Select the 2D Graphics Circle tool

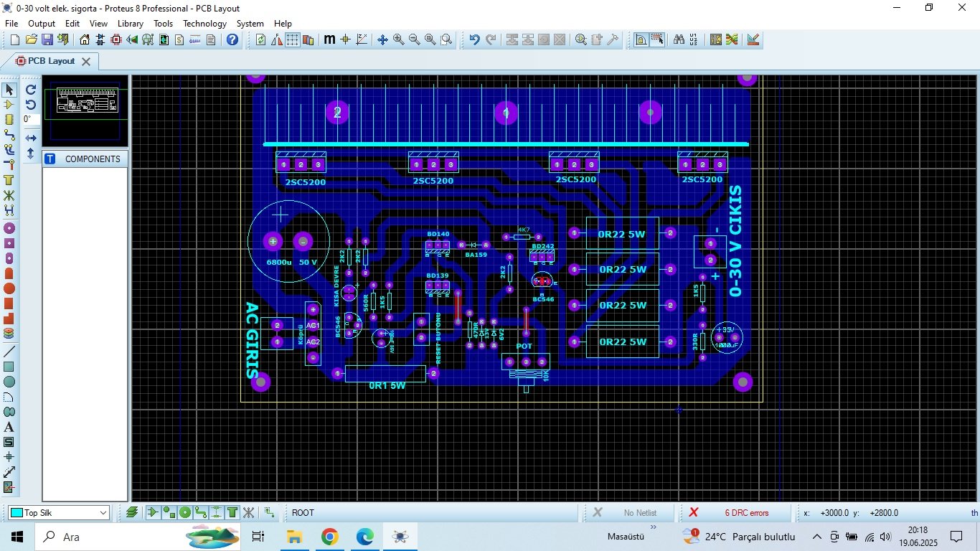(9, 382)
